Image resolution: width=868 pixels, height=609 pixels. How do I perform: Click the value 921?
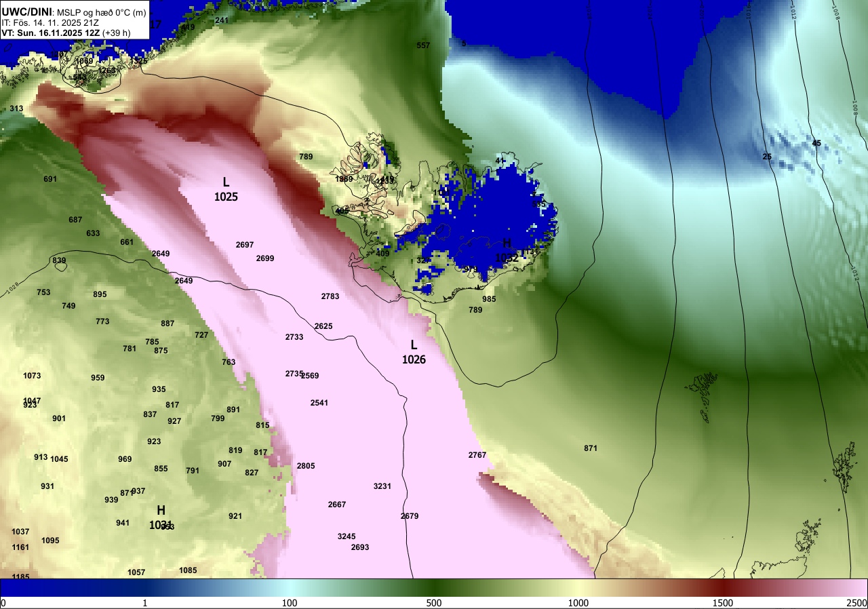tap(235, 516)
